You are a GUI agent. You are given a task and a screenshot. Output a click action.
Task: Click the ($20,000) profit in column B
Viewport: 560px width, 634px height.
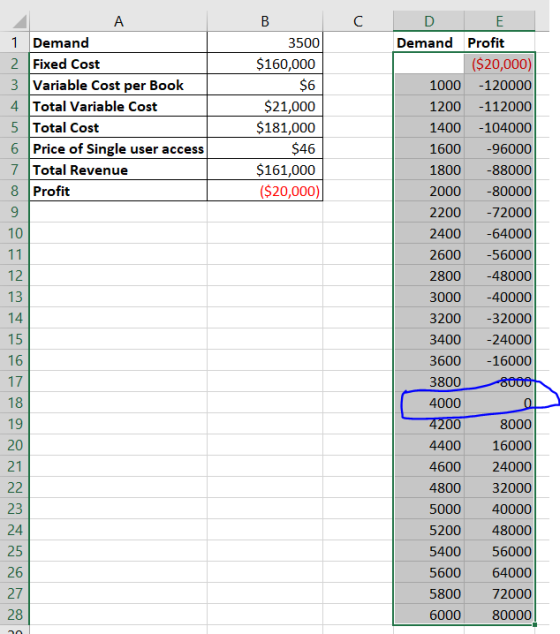click(265, 191)
